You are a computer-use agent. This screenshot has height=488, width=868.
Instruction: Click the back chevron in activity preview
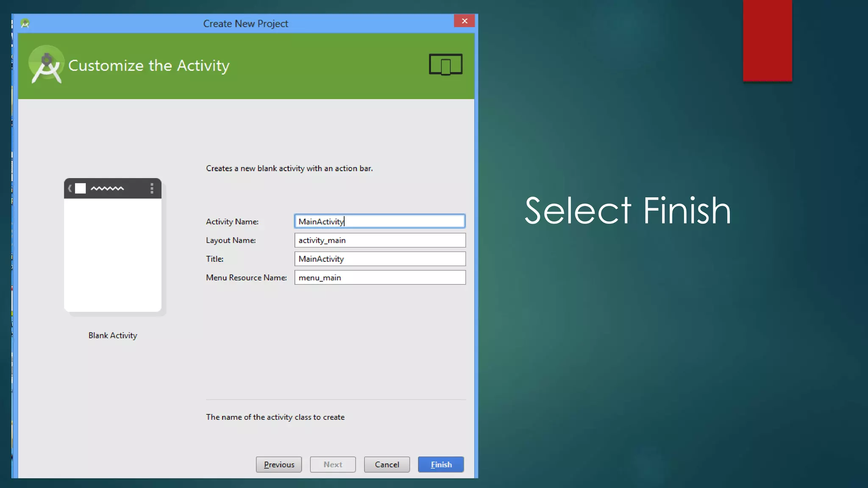coord(70,189)
